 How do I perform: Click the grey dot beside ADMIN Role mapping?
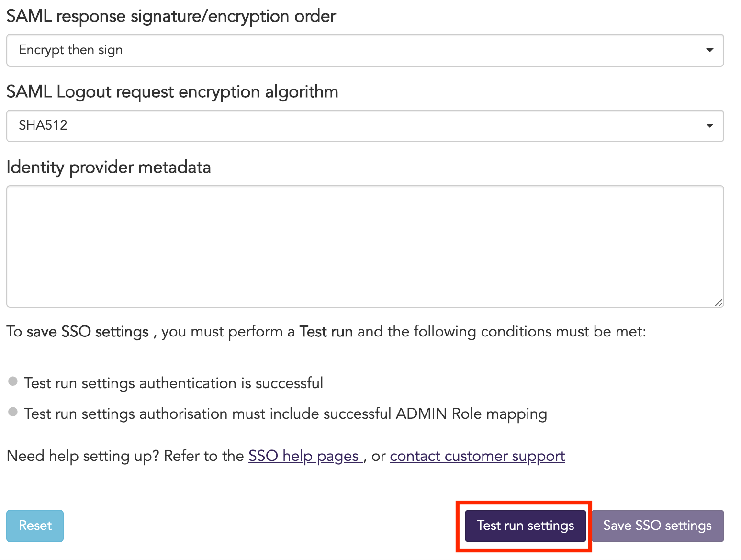(13, 412)
